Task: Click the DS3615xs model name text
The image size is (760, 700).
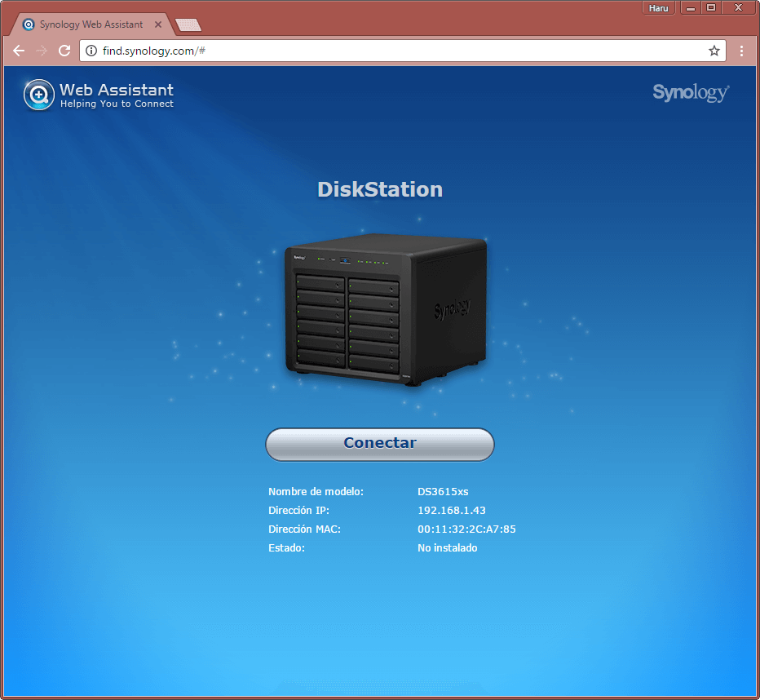Action: pos(443,492)
